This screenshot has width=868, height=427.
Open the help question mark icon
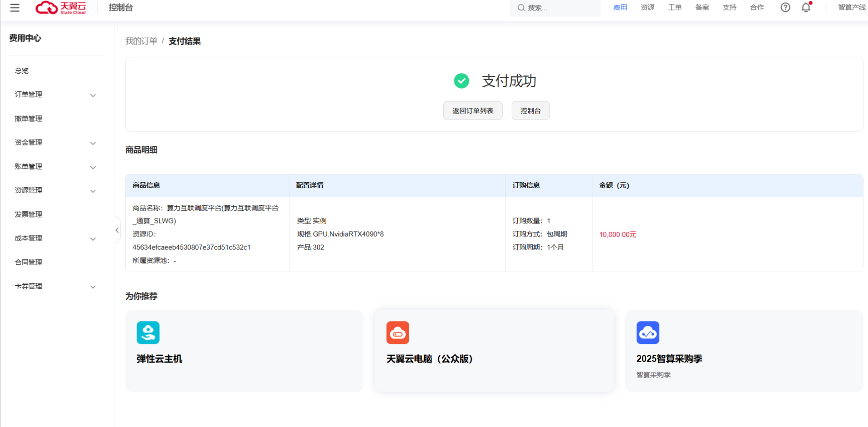point(785,7)
